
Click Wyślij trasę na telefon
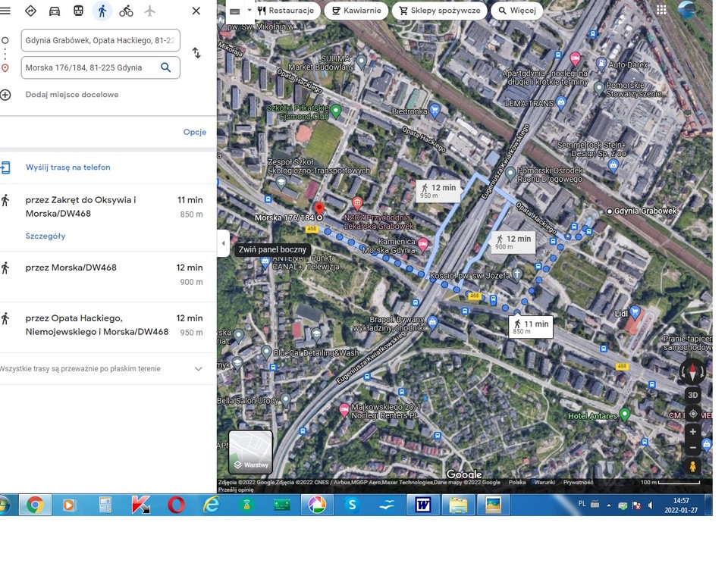pyautogui.click(x=67, y=167)
